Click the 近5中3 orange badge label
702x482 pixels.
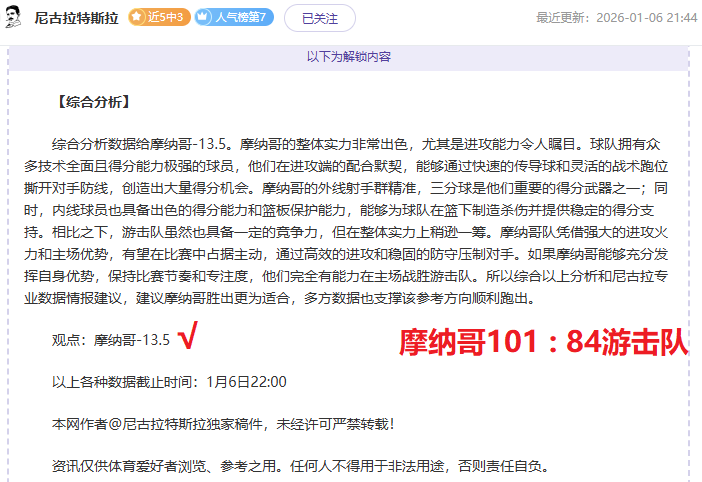click(165, 18)
